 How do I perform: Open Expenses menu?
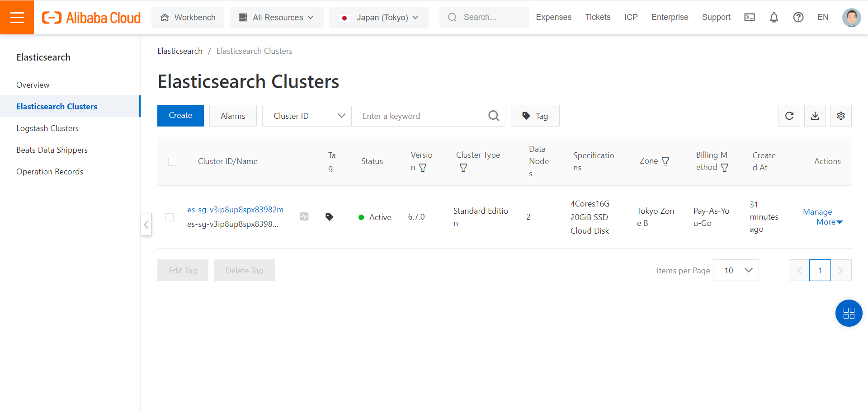[554, 17]
